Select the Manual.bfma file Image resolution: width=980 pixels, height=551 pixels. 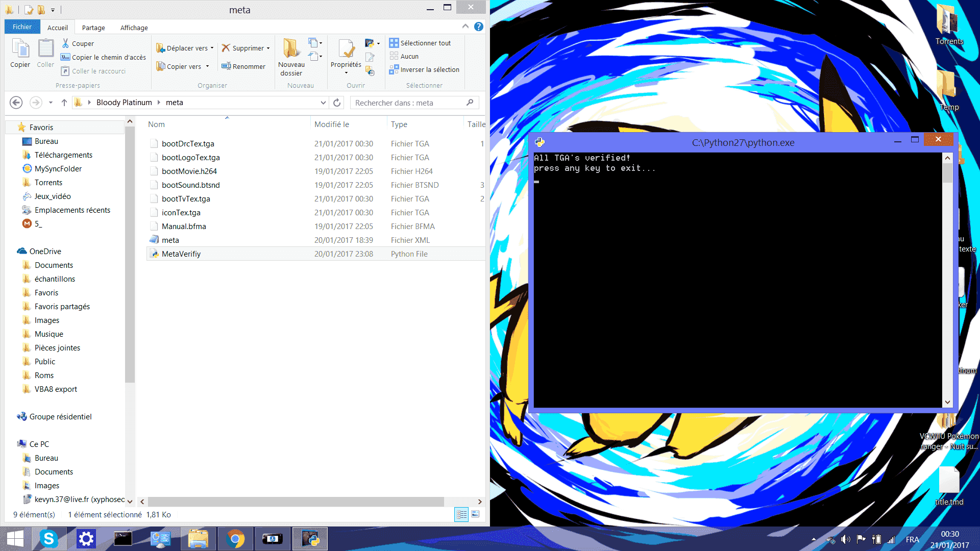[184, 227]
